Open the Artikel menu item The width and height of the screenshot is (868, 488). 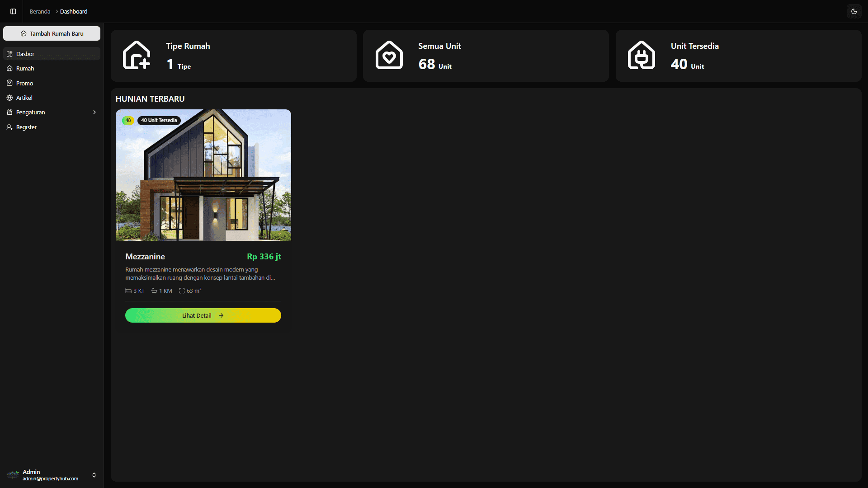[x=52, y=98]
